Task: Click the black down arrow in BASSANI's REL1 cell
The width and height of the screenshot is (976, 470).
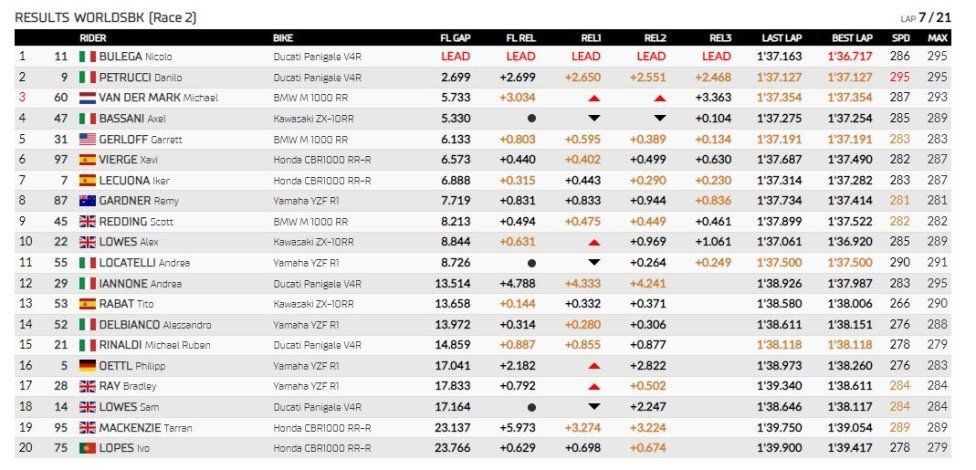Action: [x=594, y=118]
